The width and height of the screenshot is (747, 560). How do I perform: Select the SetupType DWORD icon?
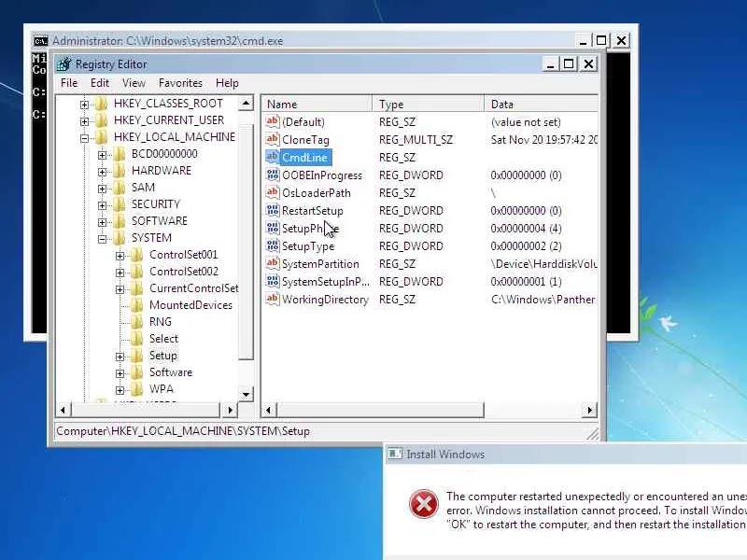coord(272,245)
